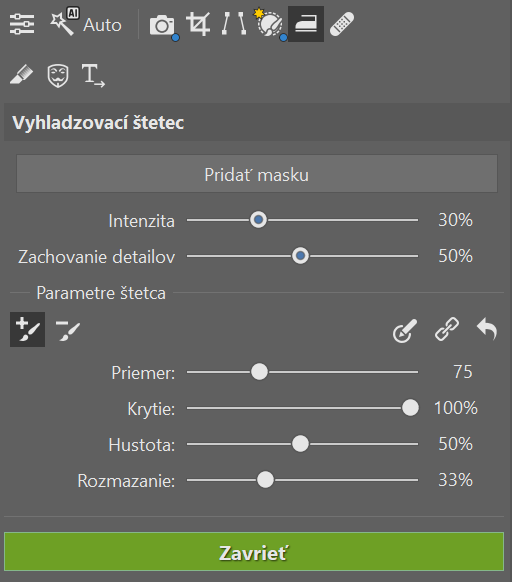Select the healing bandage tool
Image resolution: width=512 pixels, height=582 pixels.
pos(342,24)
